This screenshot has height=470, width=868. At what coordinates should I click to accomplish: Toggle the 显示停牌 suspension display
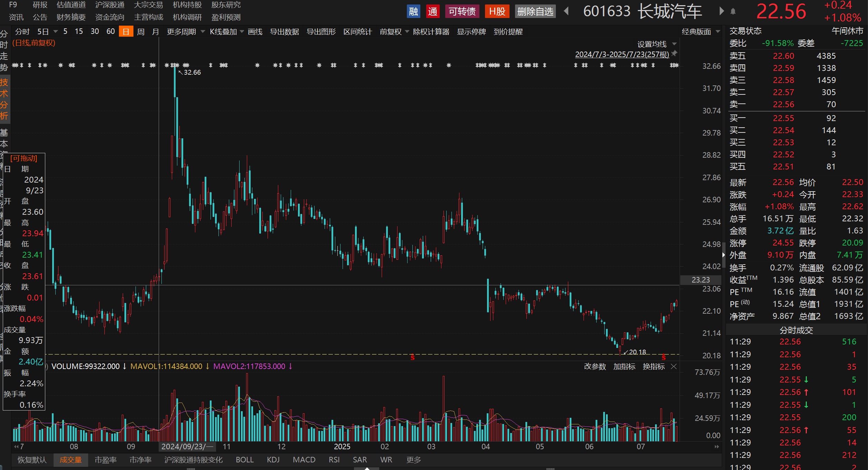472,31
